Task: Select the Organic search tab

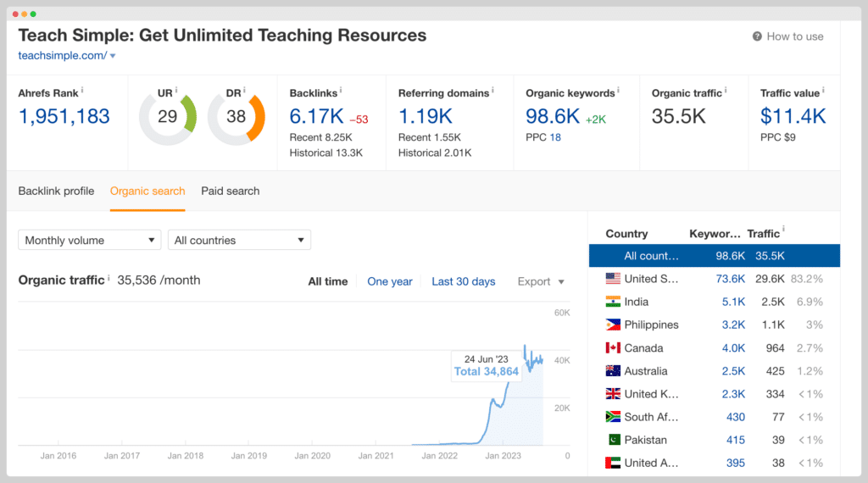Action: (x=147, y=191)
